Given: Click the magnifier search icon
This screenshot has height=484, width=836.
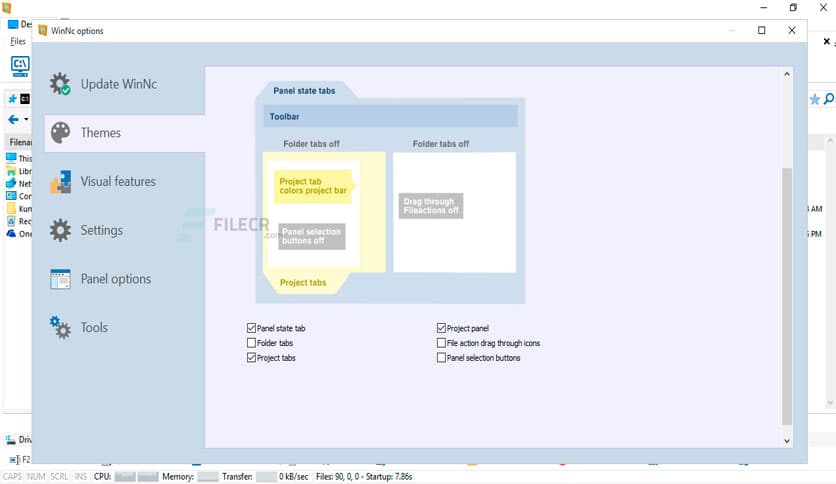Looking at the screenshot, I should 829,99.
